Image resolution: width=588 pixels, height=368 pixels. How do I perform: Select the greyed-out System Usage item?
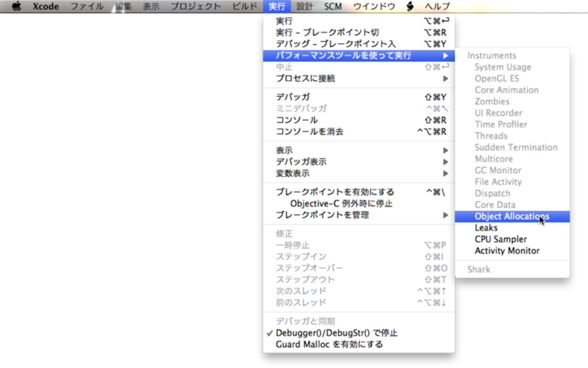point(512,67)
